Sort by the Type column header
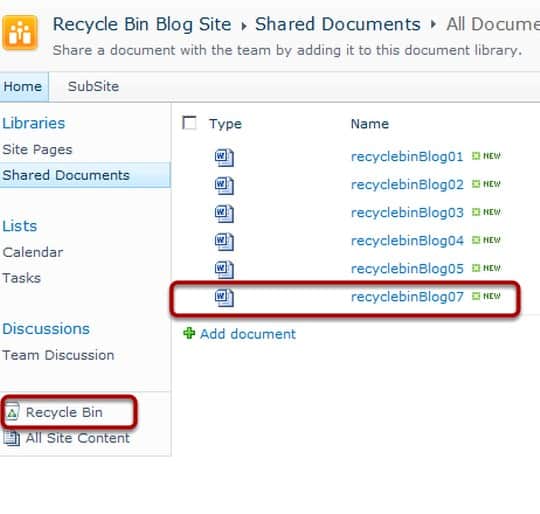This screenshot has height=514, width=540. coord(225,124)
